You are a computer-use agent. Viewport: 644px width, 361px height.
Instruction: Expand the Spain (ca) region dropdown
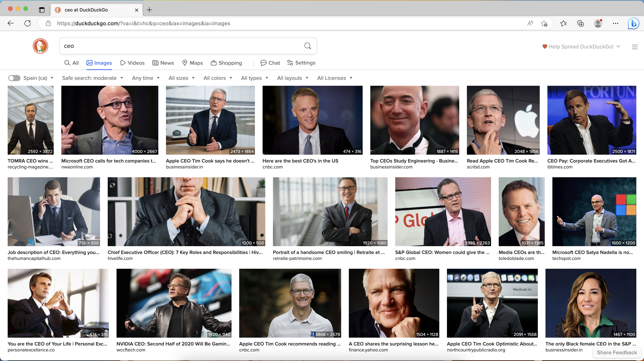point(38,78)
